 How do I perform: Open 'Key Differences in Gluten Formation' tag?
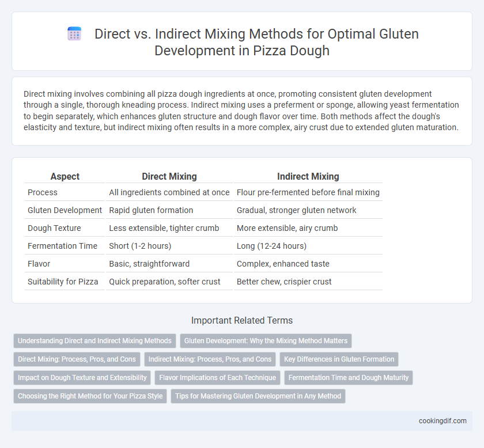coord(339,359)
